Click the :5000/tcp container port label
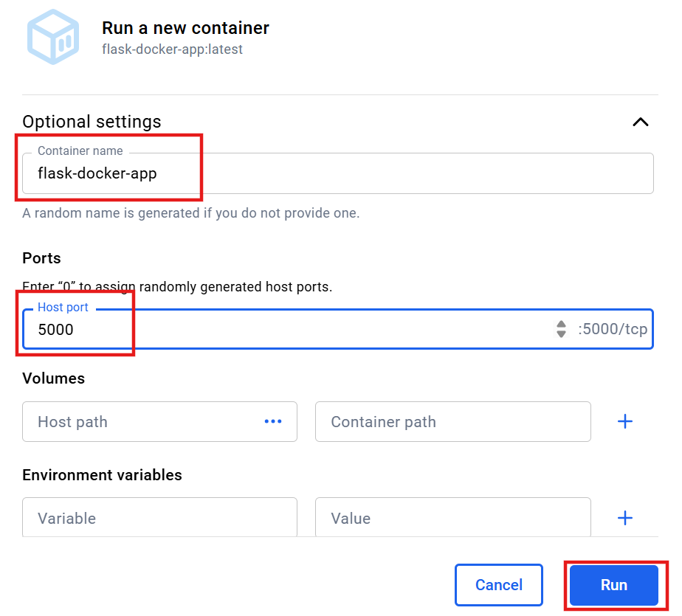The width and height of the screenshot is (682, 616). coord(613,329)
